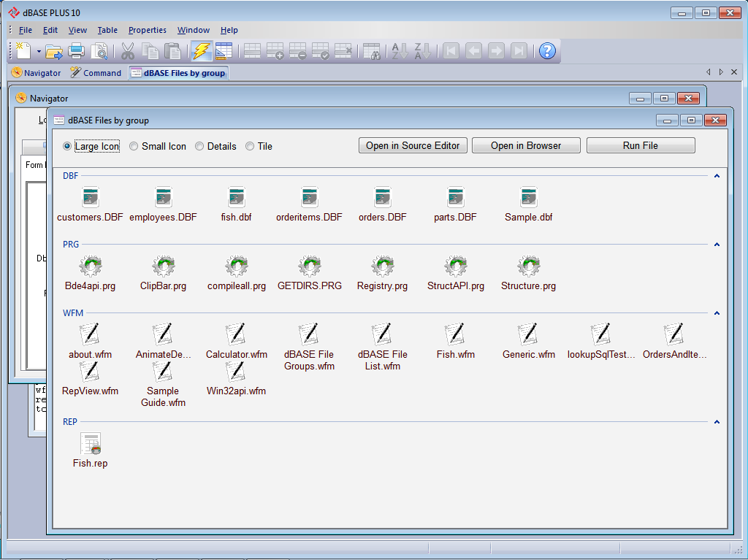Select the Fish.rep report icon

coord(90,444)
